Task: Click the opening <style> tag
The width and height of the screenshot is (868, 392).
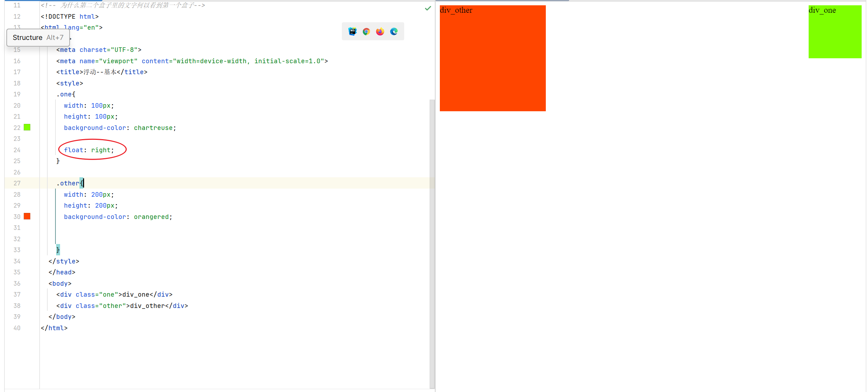Action: [70, 83]
